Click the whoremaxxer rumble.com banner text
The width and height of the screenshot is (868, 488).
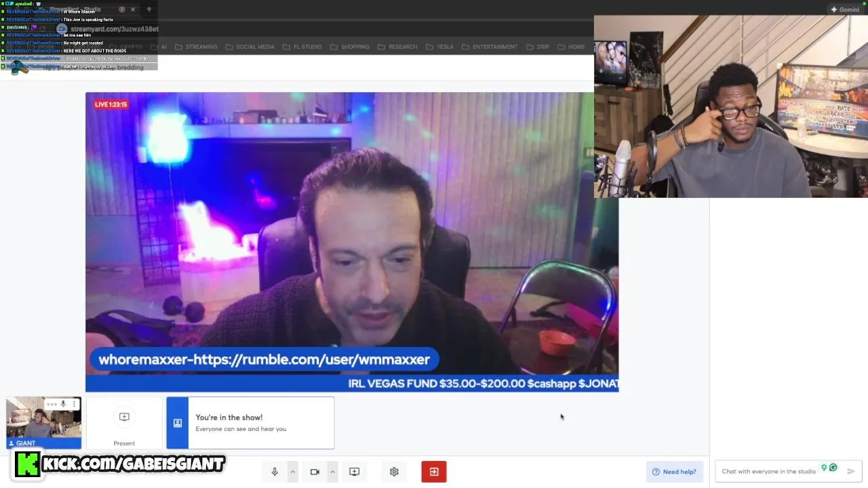click(x=264, y=359)
